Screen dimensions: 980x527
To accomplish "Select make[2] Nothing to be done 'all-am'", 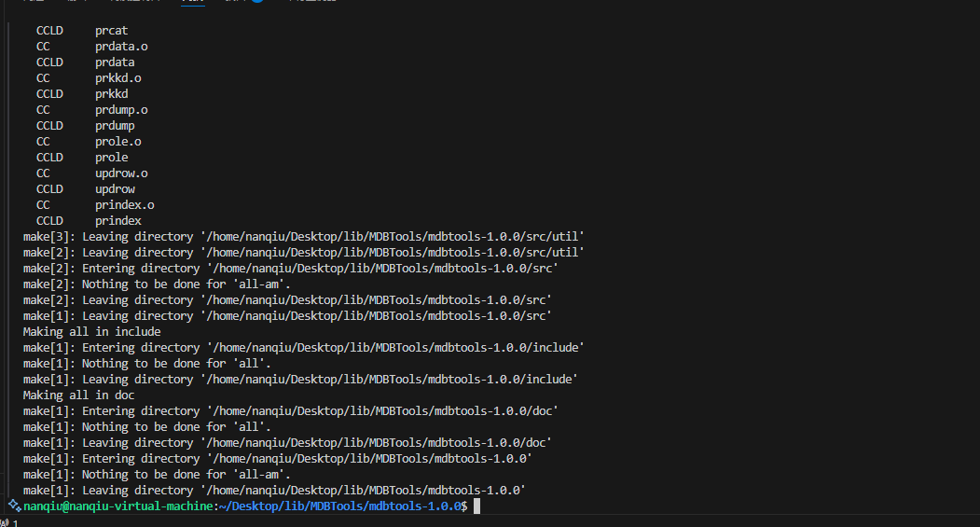I will pos(157,284).
